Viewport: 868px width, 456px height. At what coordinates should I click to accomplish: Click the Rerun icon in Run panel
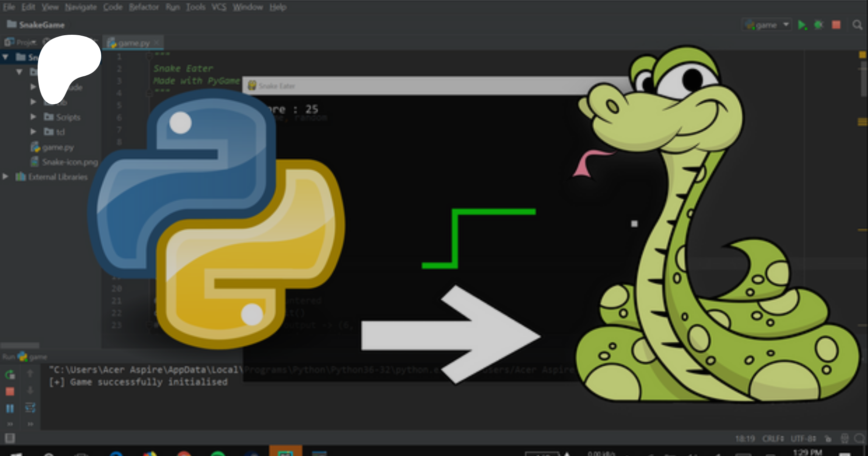coord(10,374)
